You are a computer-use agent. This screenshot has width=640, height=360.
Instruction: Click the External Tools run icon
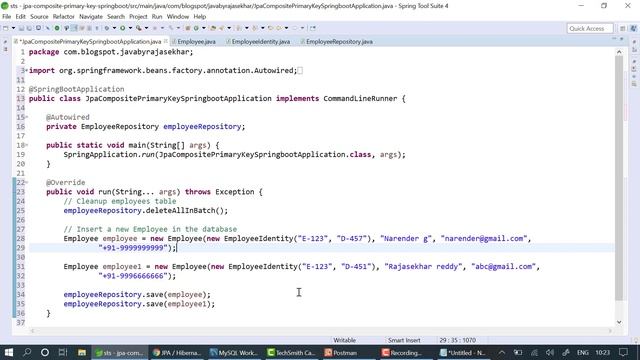(139, 28)
